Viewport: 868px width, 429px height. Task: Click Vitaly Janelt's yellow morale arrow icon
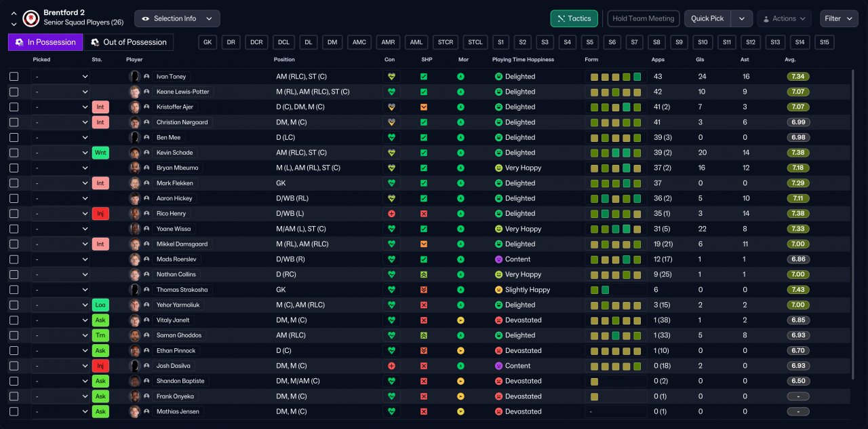coord(460,320)
